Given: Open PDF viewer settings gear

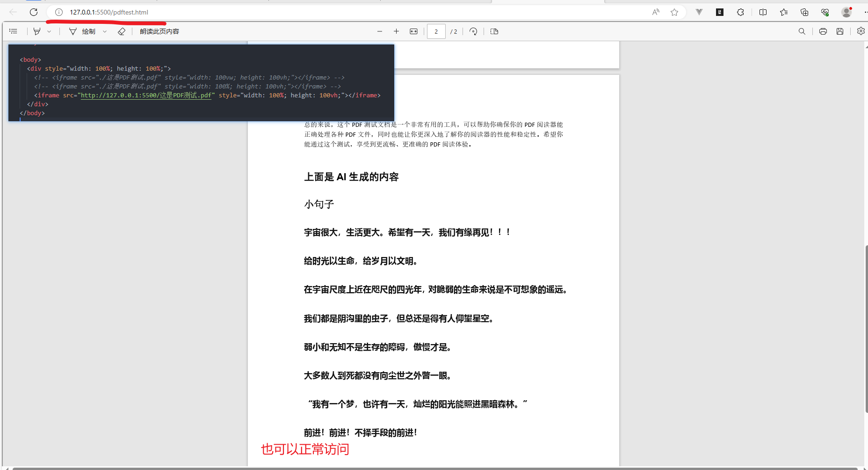Looking at the screenshot, I should 861,31.
